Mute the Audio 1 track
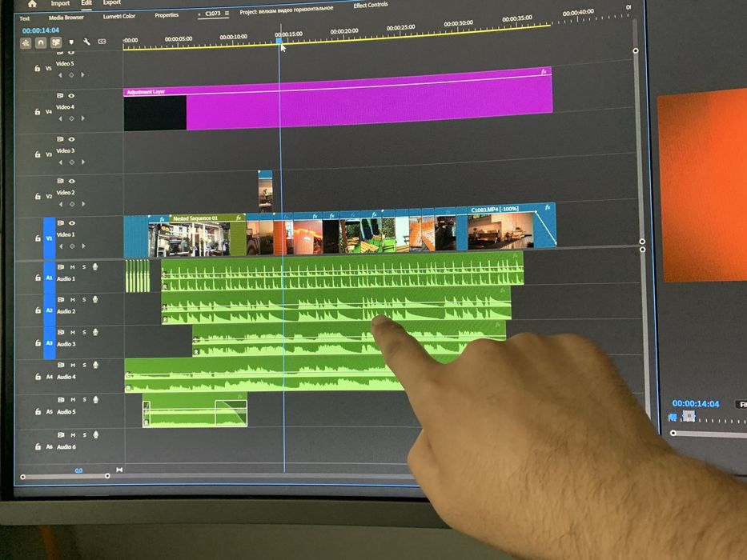This screenshot has height=560, width=747. [72, 267]
